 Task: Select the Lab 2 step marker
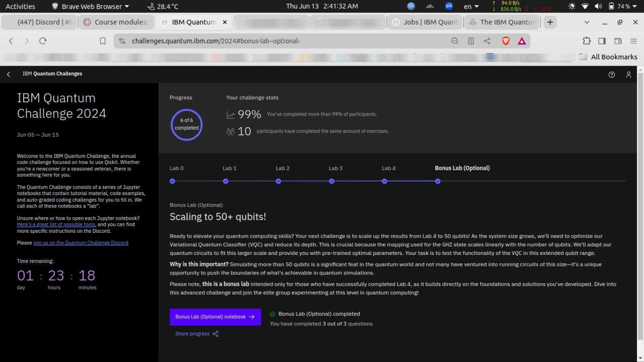(x=278, y=181)
